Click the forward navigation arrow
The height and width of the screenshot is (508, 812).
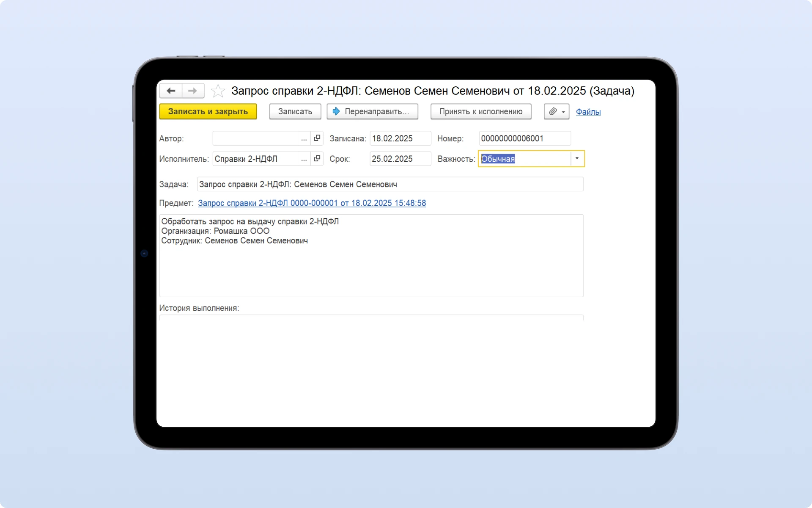[x=193, y=91]
